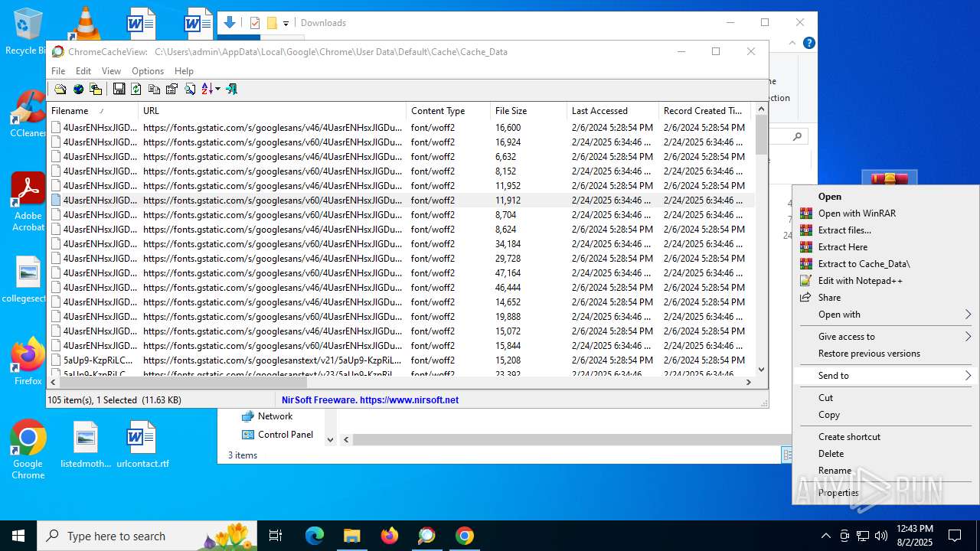980x551 pixels.
Task: Open the Options menu in ChromeCacheView
Action: (x=148, y=71)
